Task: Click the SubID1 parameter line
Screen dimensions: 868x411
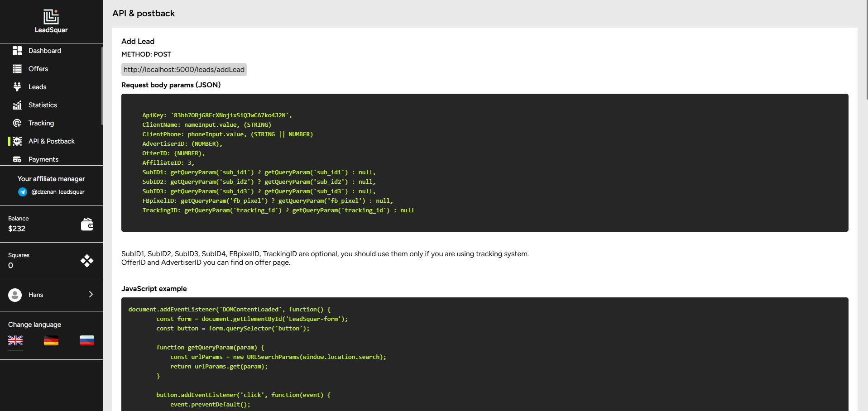Action: click(259, 172)
